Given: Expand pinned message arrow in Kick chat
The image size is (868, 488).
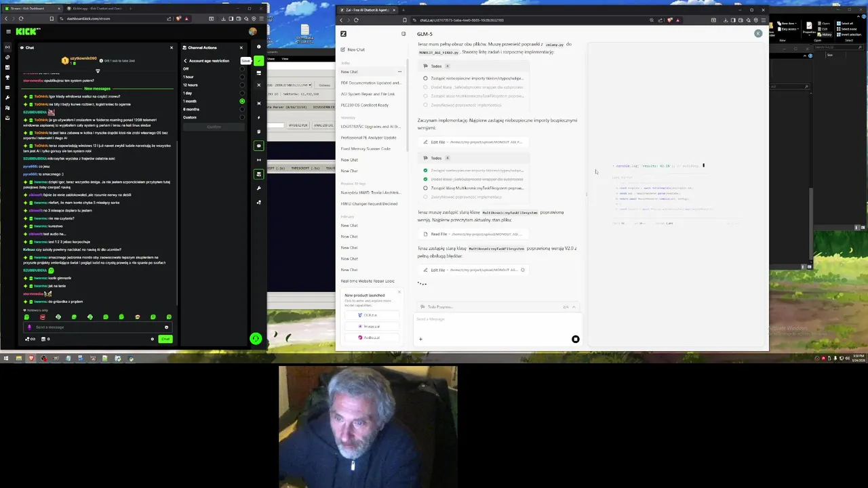Looking at the screenshot, I should pyautogui.click(x=98, y=71).
